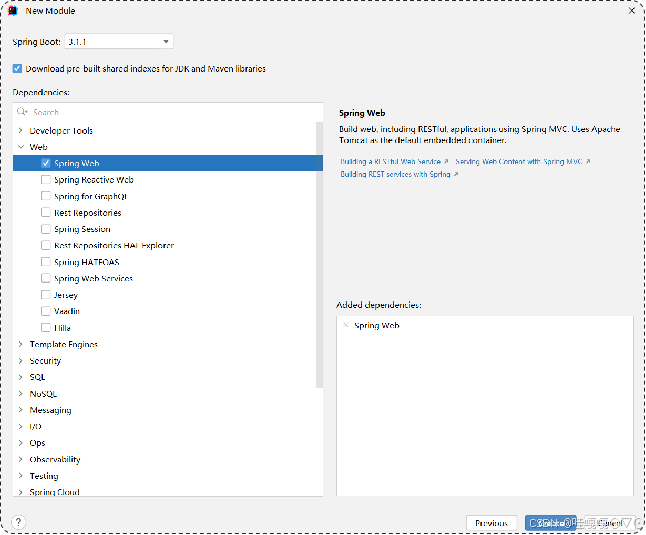Toggle Download pre-built shared indexes checkbox

pyautogui.click(x=17, y=69)
